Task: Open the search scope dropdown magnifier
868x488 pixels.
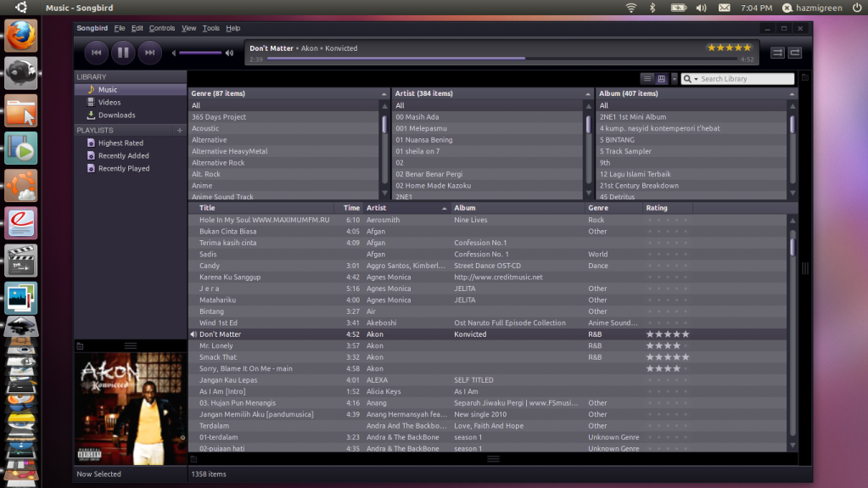Action: (691, 79)
